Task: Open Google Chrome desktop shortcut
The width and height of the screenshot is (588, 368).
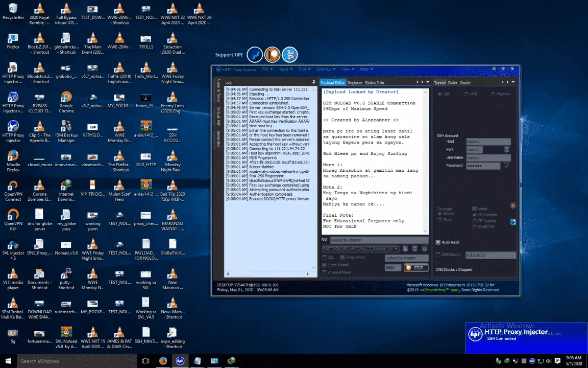Action: [x=66, y=102]
